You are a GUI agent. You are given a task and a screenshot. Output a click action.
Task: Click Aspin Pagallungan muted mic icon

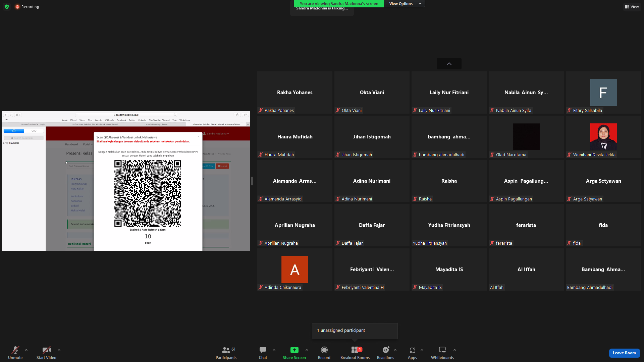pos(492,199)
